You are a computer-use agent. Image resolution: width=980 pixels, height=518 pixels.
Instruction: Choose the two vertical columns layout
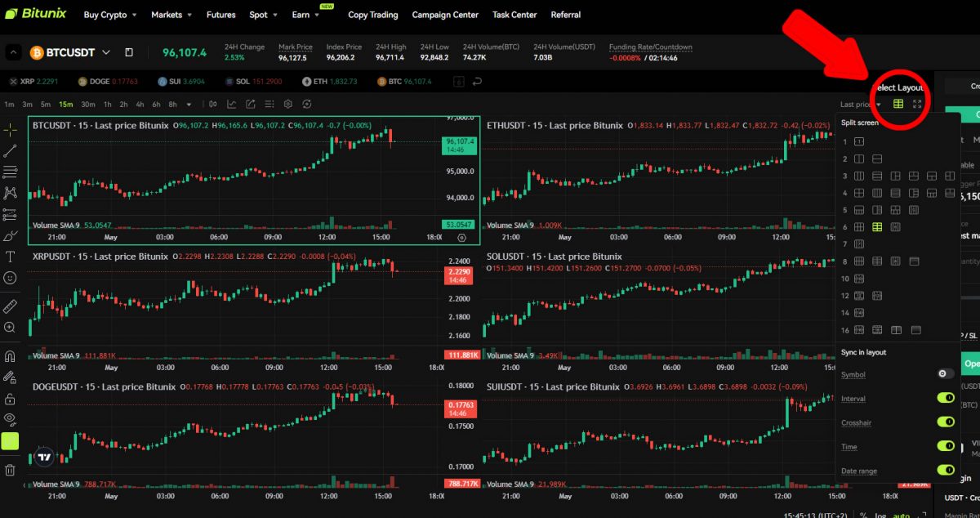[x=859, y=159]
